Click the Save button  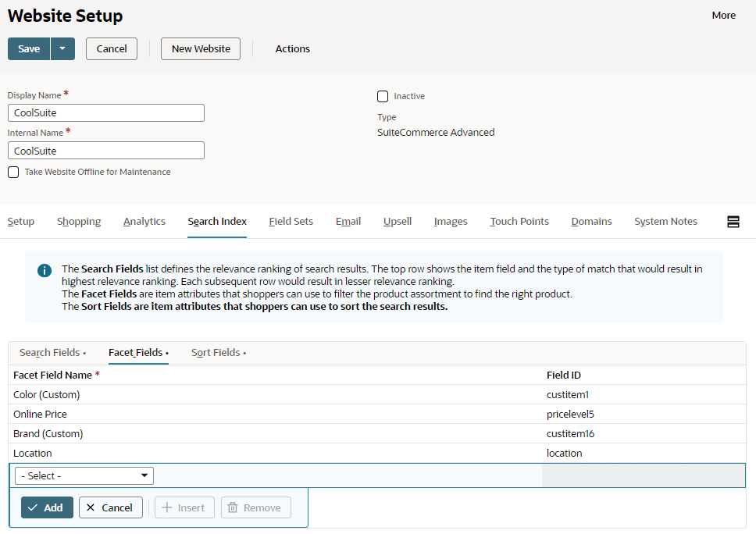pyautogui.click(x=29, y=48)
